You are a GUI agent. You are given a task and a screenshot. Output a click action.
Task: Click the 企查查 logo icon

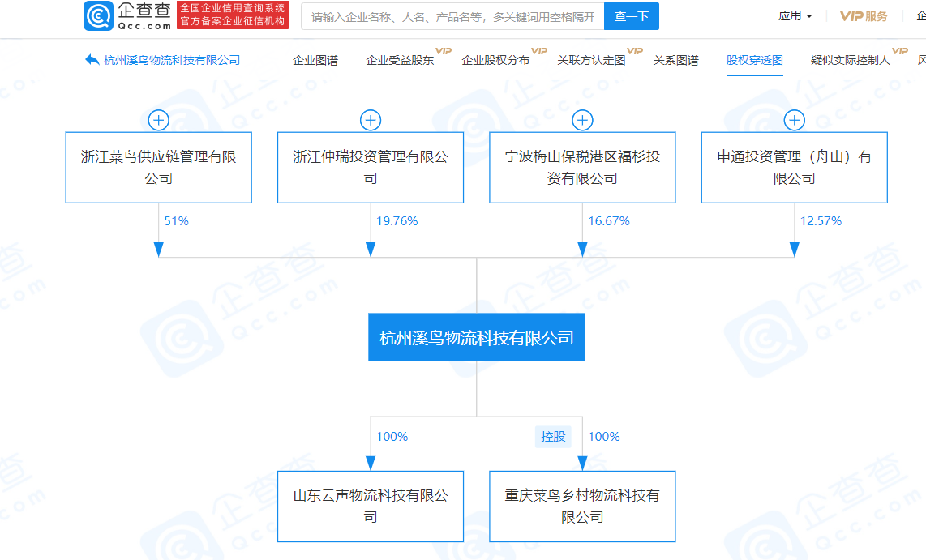[98, 15]
